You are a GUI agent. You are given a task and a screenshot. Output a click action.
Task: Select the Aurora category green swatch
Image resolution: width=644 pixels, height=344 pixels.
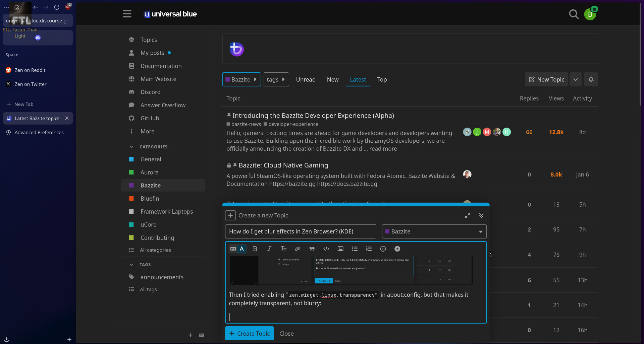tap(131, 172)
